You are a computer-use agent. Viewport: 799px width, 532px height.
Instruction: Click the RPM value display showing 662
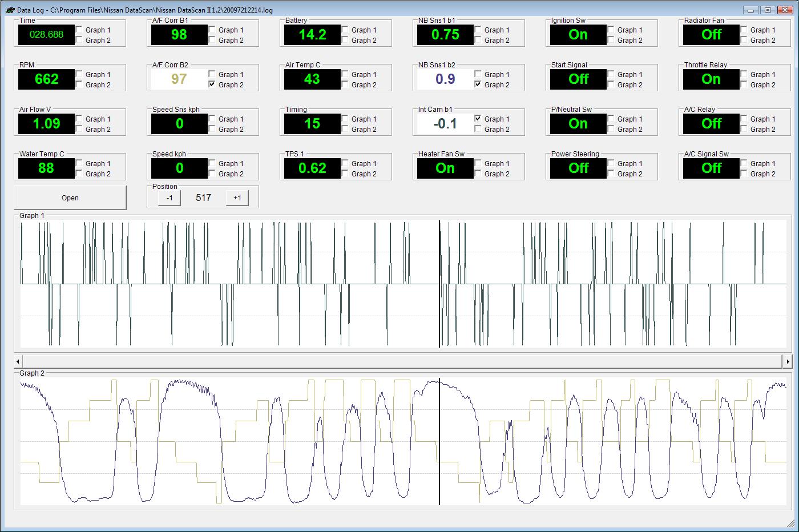pos(47,79)
